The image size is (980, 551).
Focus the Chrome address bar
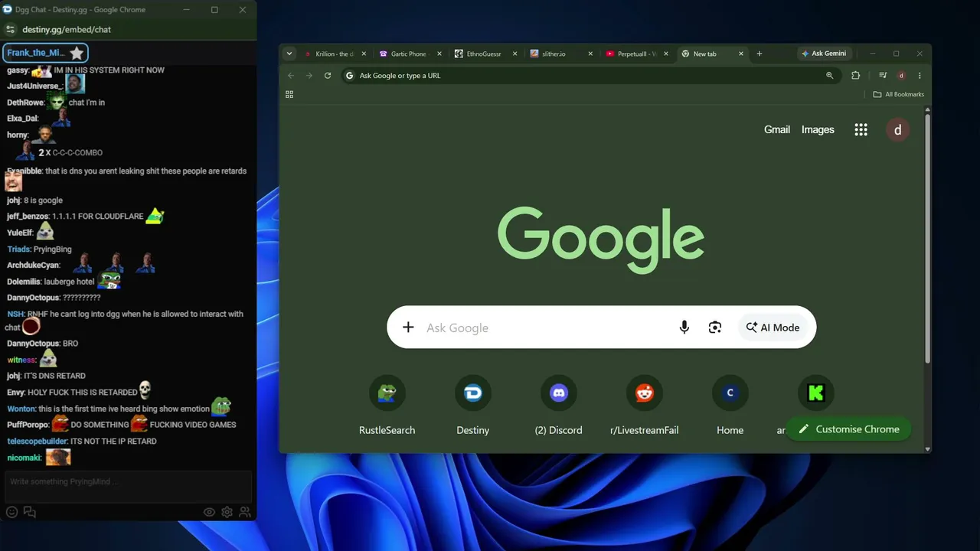coord(590,76)
